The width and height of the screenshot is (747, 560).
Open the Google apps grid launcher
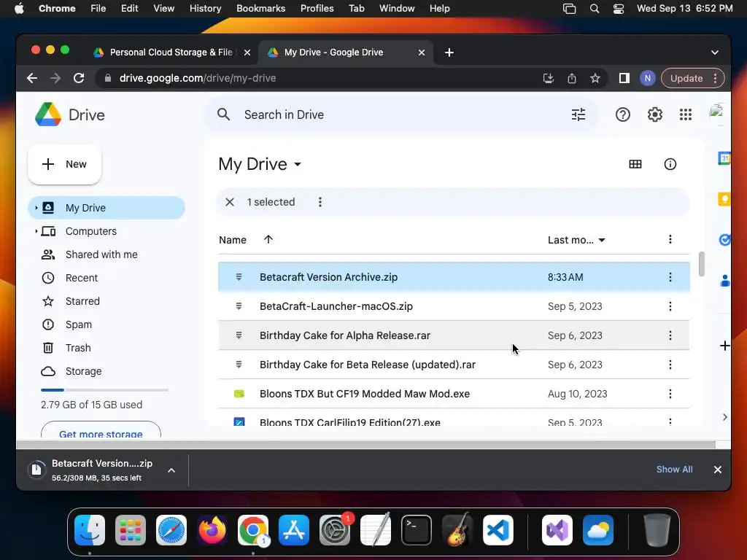click(685, 114)
